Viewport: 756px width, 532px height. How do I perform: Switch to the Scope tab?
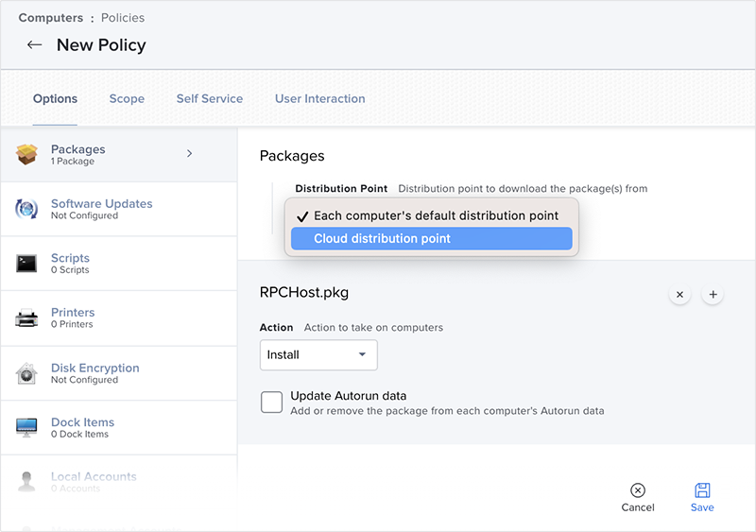(127, 98)
